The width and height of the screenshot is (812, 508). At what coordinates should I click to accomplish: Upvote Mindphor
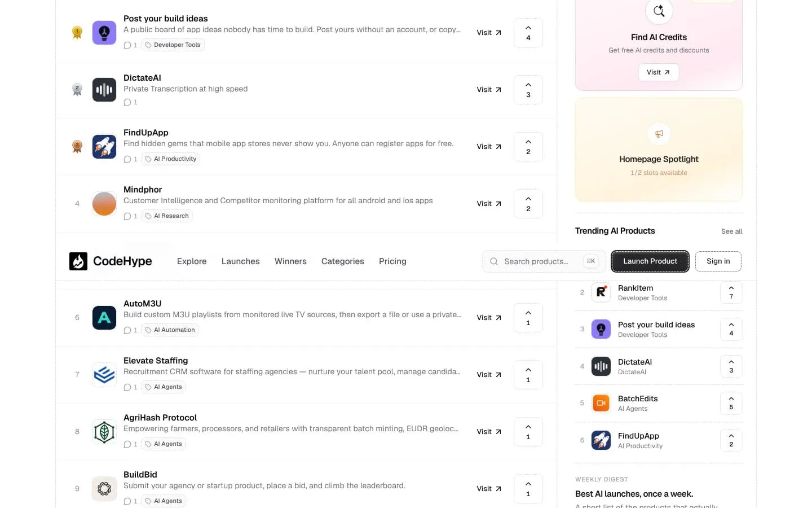tap(528, 204)
